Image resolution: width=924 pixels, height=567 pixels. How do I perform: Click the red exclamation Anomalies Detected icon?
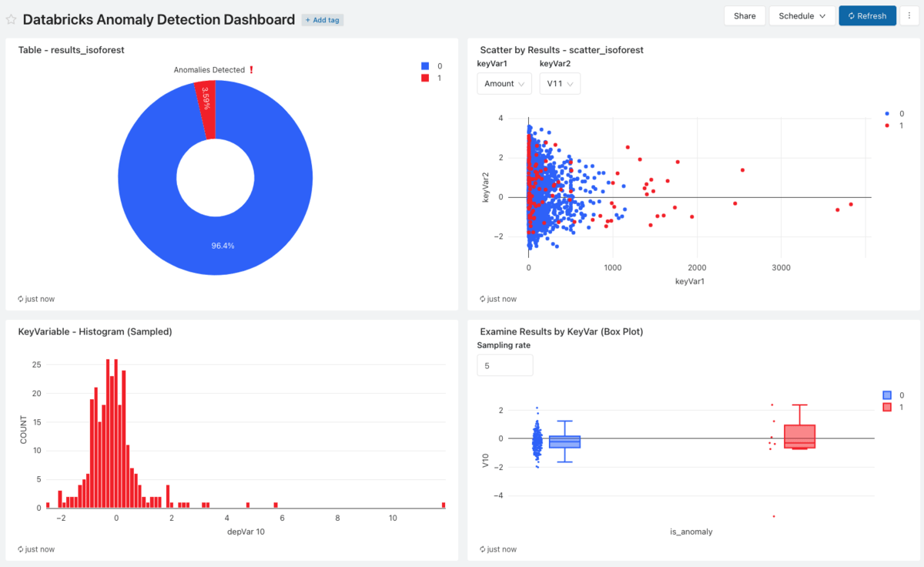(x=251, y=70)
